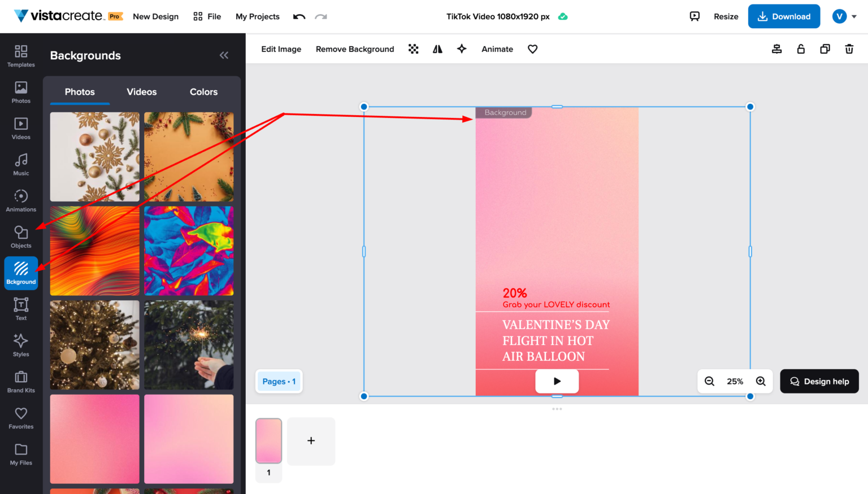Open the Brand Kits panel
This screenshot has height=494, width=868.
coord(21,381)
